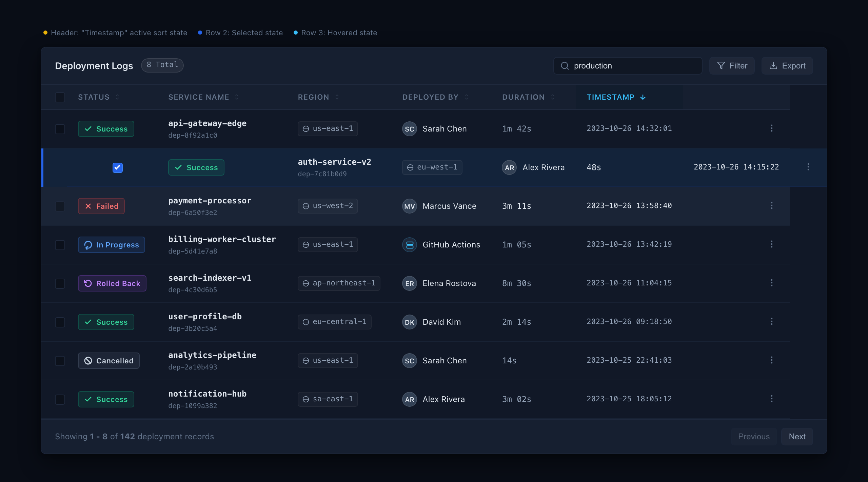The width and height of the screenshot is (868, 482).
Task: Click the globe icon in eu-central-1 tag
Action: 306,322
